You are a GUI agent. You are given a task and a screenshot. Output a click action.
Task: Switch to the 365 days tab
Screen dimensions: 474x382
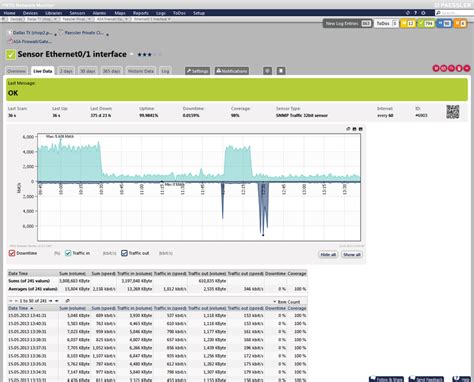pyautogui.click(x=111, y=71)
